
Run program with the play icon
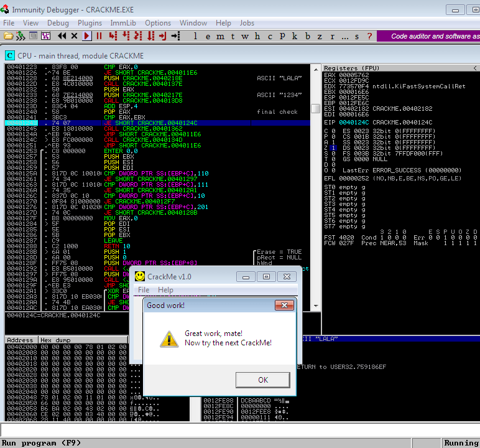87,36
